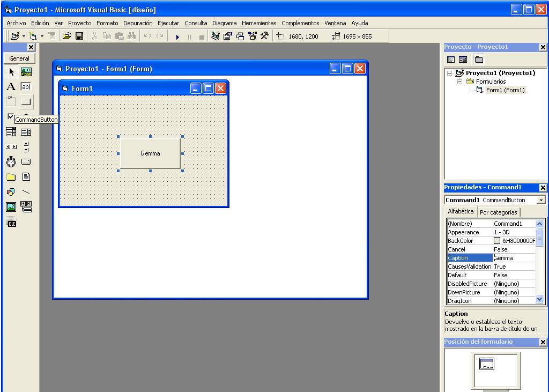Switch to the Por categorías properties tab
Image resolution: width=549 pixels, height=392 pixels.
499,212
